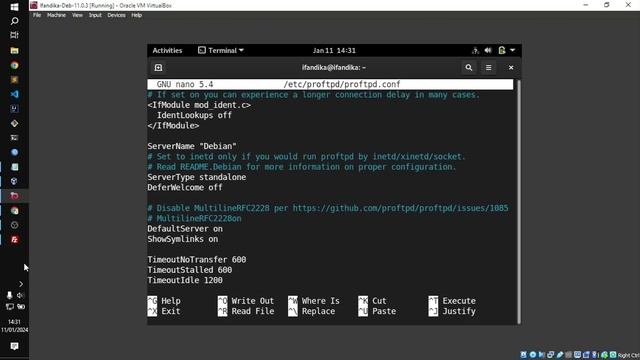Click the GNOME network status icon
Viewport: 640px width, 360px height.
pyautogui.click(x=475, y=51)
